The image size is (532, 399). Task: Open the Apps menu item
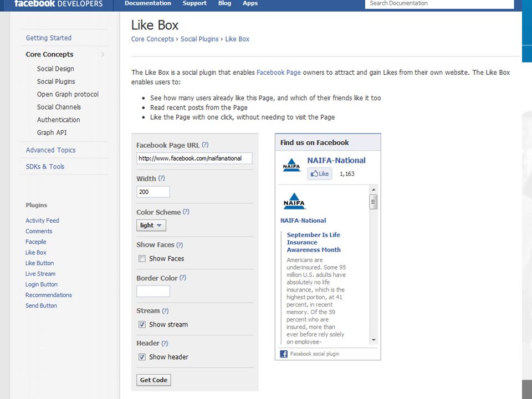click(250, 3)
